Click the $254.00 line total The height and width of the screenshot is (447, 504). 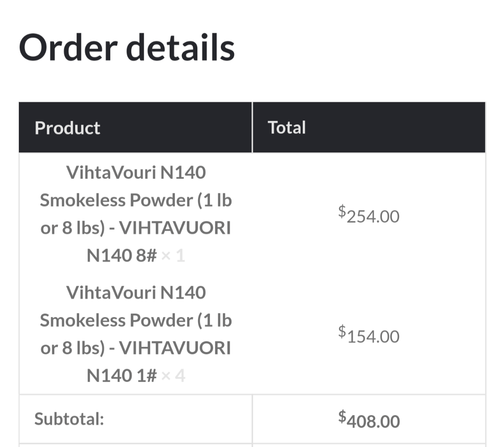pos(369,214)
